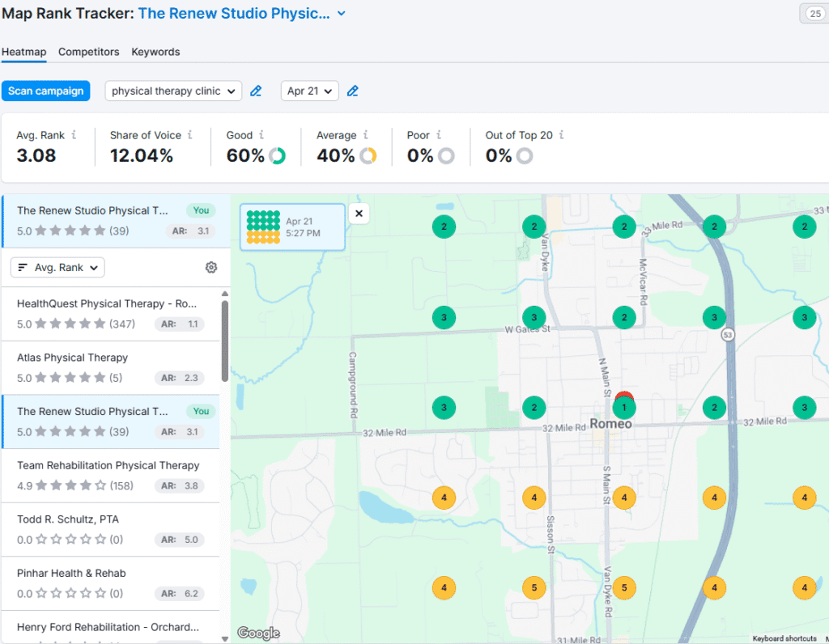829x644 pixels.
Task: Select highlighted Renew Studio row in competitor list
Action: [x=110, y=422]
